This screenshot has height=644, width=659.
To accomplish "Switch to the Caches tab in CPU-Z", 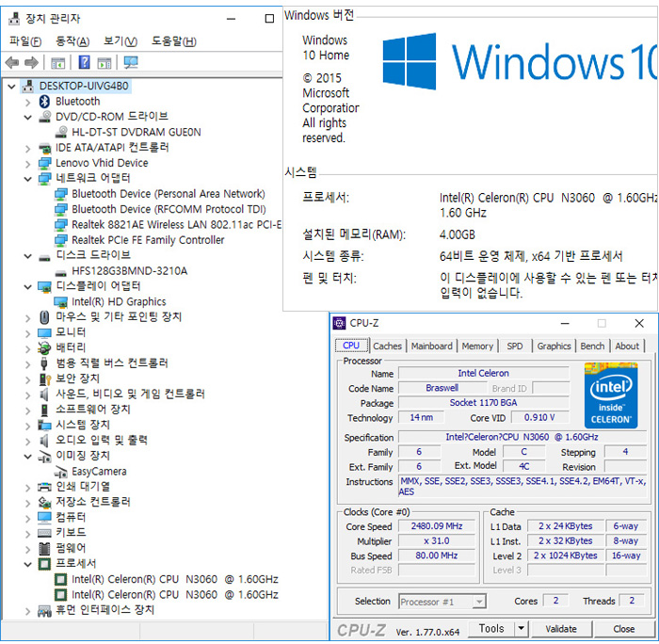I will [387, 346].
